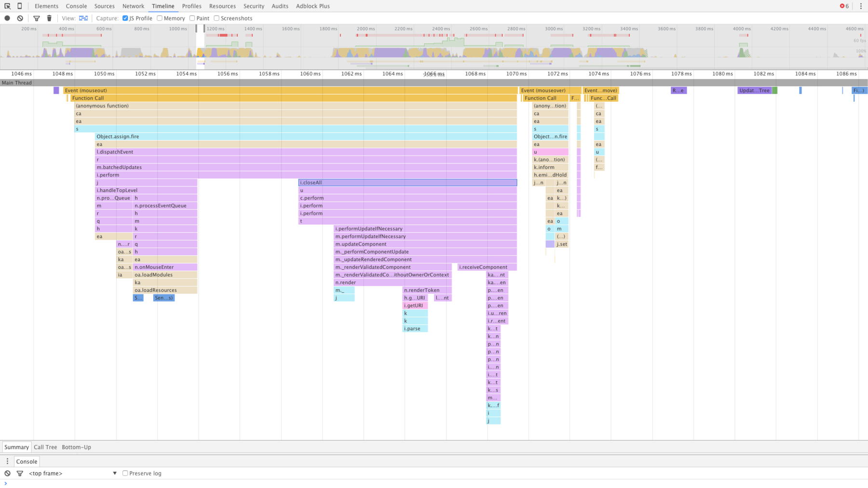Screen dimensions: 868x488
Task: Click the Event (mouseover) flame bar
Action: pyautogui.click(x=550, y=90)
